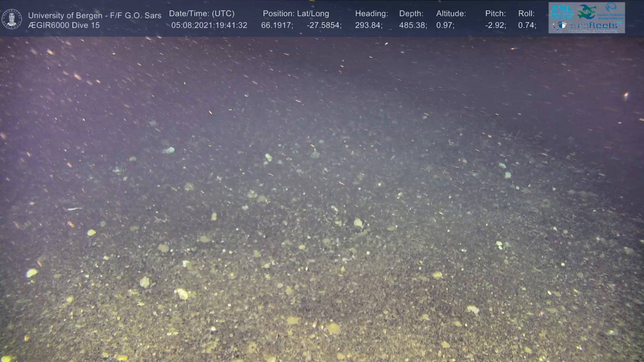
Task: Click the 'ÆGIR6000 Dive 15' label
Action: (64, 25)
